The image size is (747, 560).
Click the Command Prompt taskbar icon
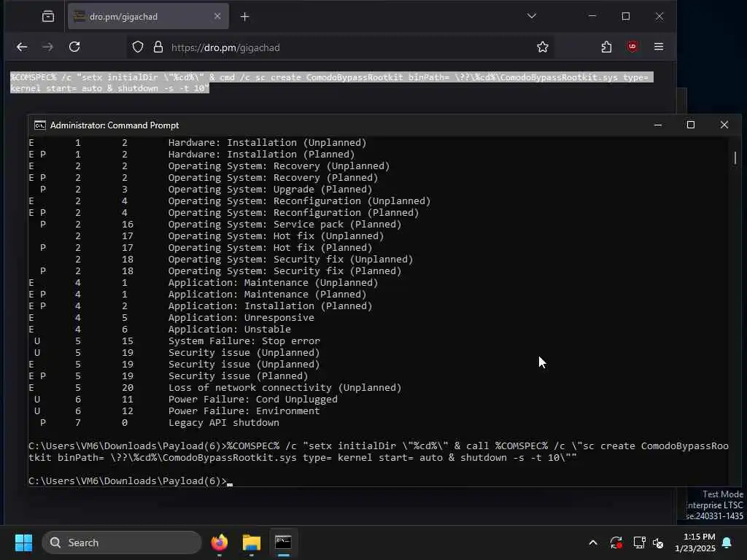[284, 542]
